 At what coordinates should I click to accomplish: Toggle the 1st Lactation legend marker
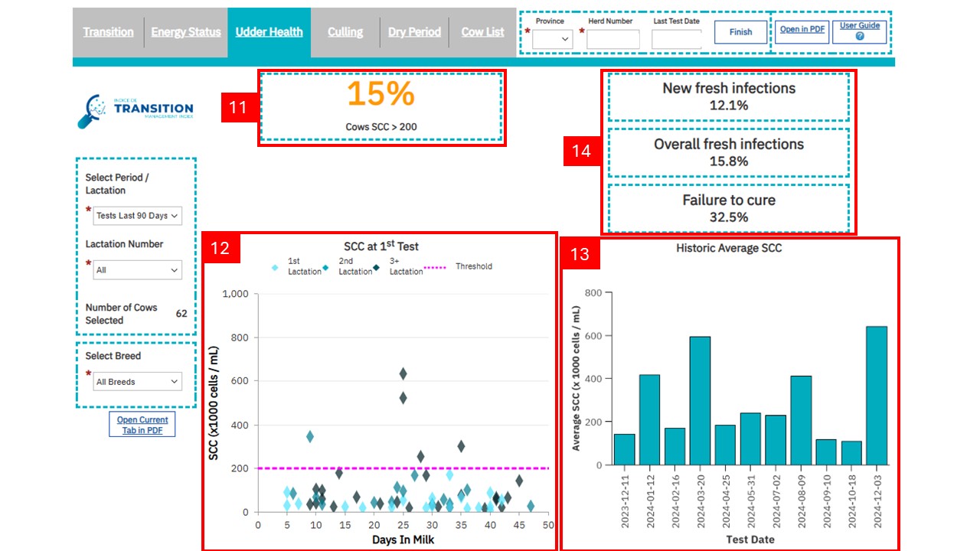276,267
